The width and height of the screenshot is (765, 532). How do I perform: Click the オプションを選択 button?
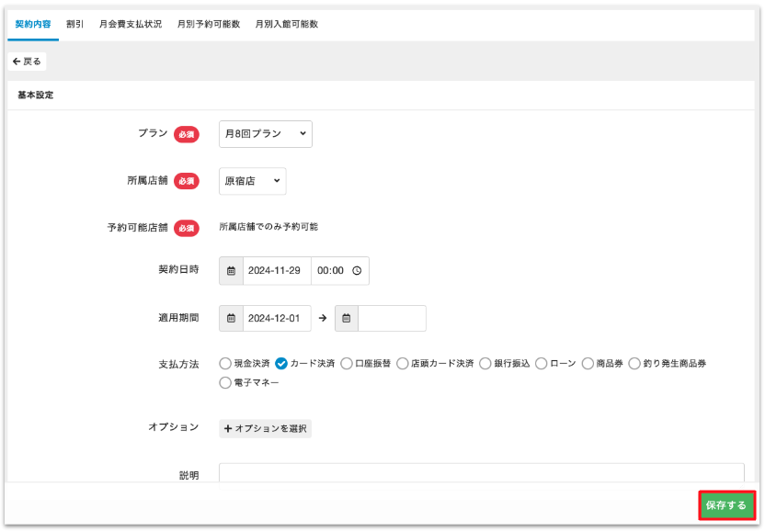coord(265,428)
